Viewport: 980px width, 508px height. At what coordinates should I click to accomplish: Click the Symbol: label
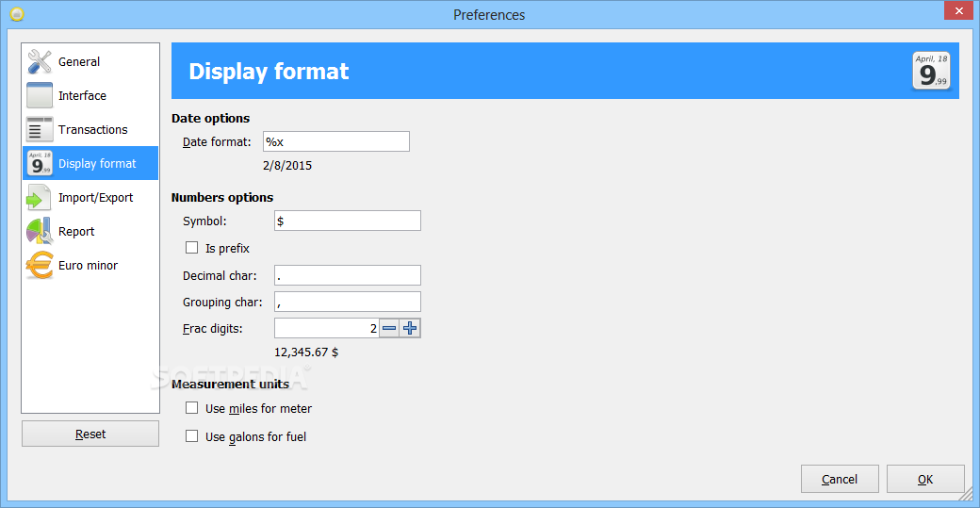tap(204, 221)
